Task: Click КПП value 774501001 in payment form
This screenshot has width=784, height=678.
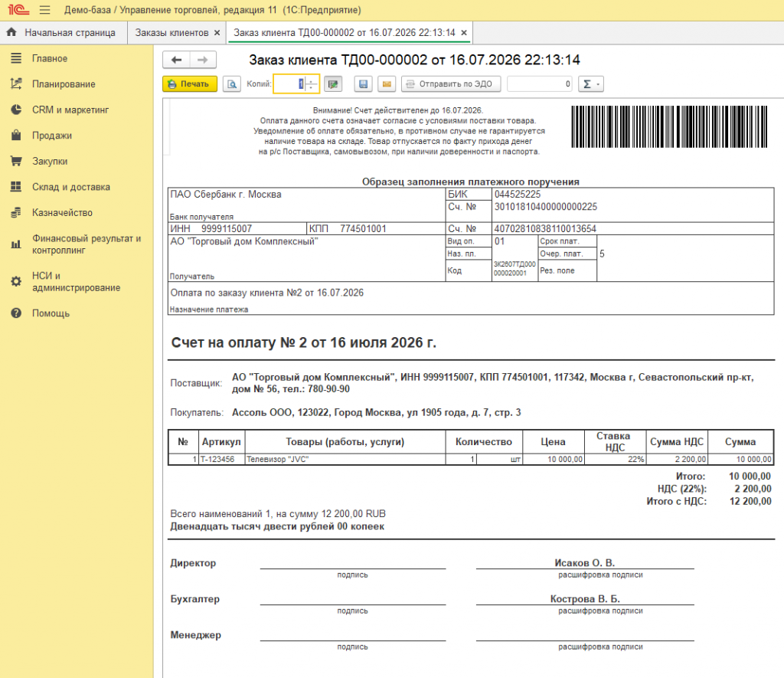Action: pos(363,228)
